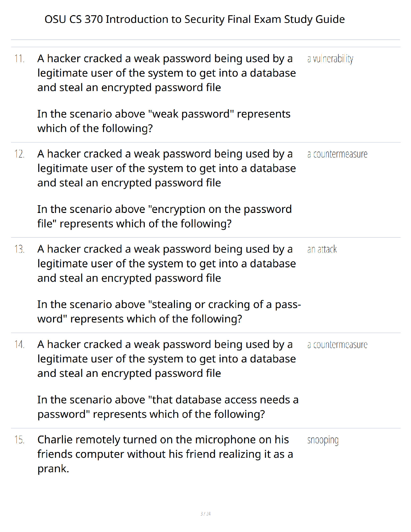Click the 'a countermeasure' answer for question 12
This screenshot has width=411, height=532.
(x=337, y=154)
